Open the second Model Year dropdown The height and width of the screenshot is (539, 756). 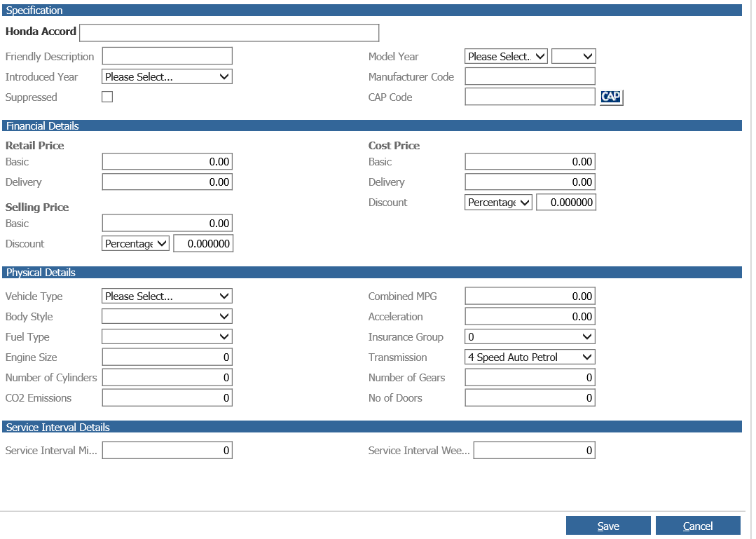[573, 56]
